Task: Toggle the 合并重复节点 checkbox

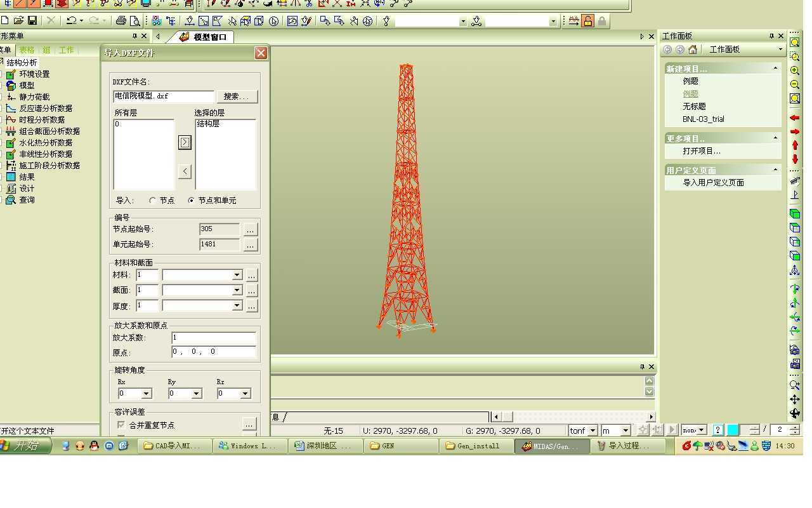Action: click(121, 425)
